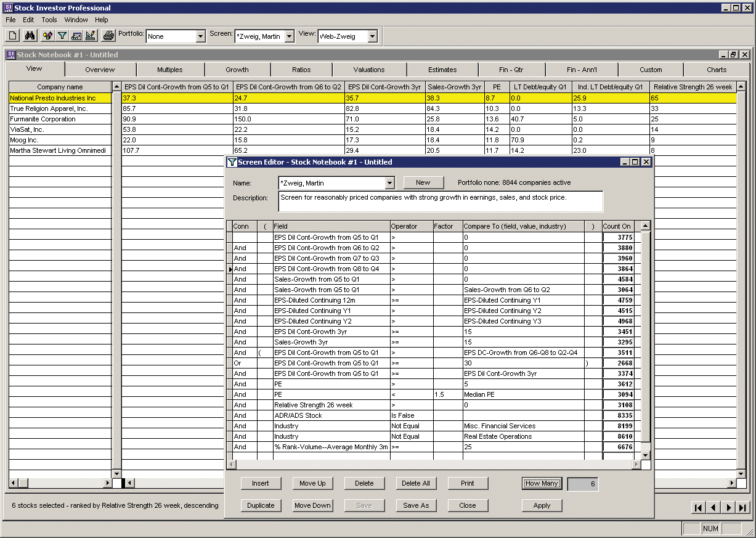Open the Tools menu
Image resolution: width=756 pixels, height=538 pixels.
pyautogui.click(x=49, y=20)
